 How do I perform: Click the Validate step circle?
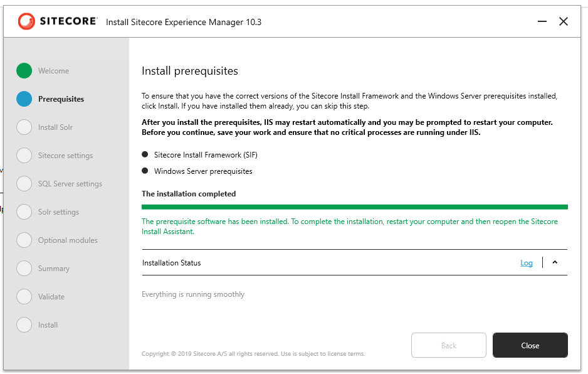click(24, 297)
